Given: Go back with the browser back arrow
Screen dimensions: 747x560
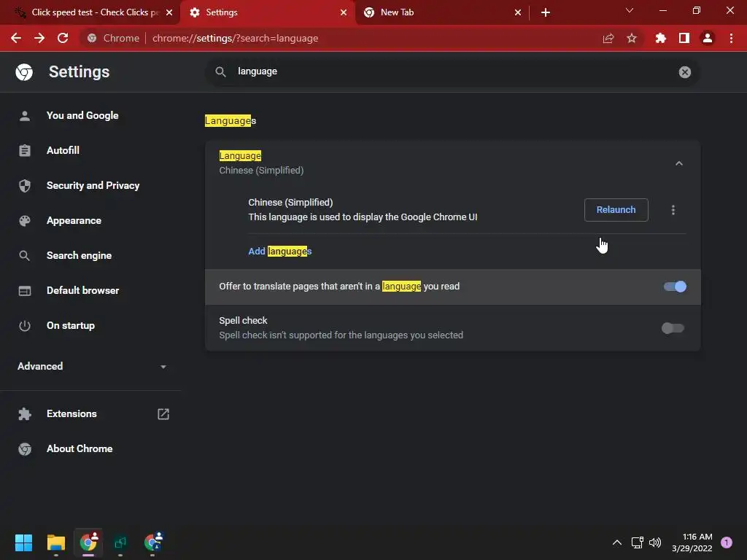Looking at the screenshot, I should click(x=16, y=38).
